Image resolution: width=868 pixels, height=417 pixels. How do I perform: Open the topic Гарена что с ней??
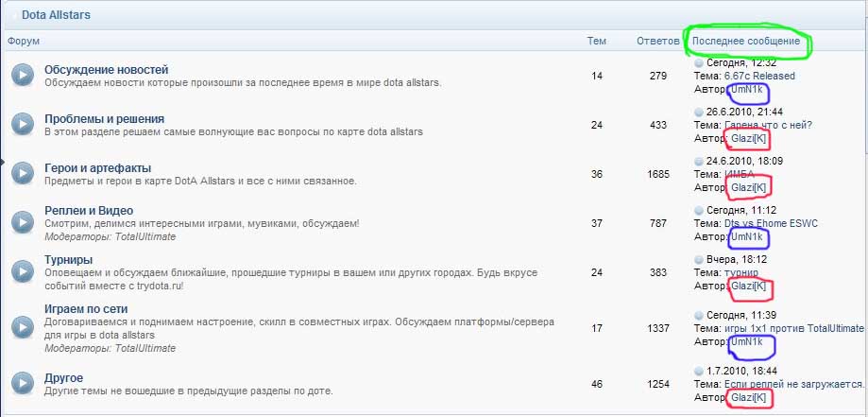[x=769, y=125]
